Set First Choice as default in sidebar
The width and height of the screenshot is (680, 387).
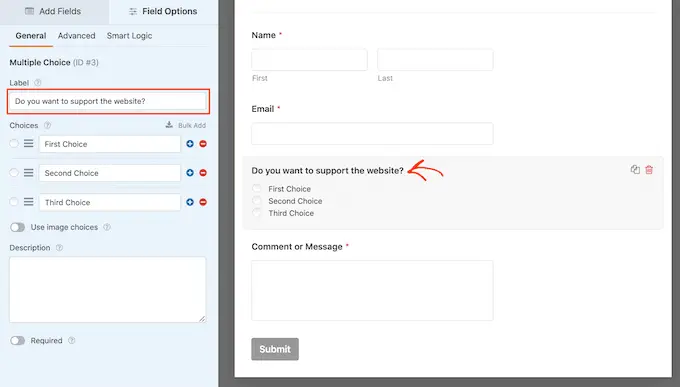14,143
